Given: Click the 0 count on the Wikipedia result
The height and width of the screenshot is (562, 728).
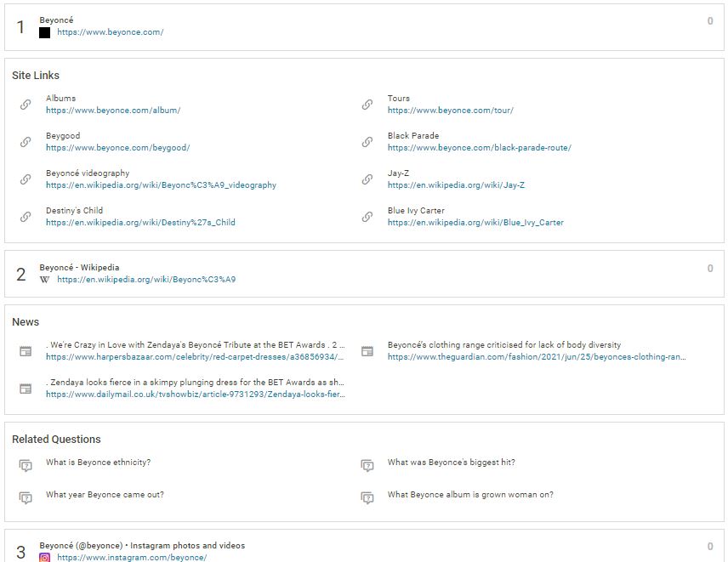Looking at the screenshot, I should pyautogui.click(x=710, y=268).
